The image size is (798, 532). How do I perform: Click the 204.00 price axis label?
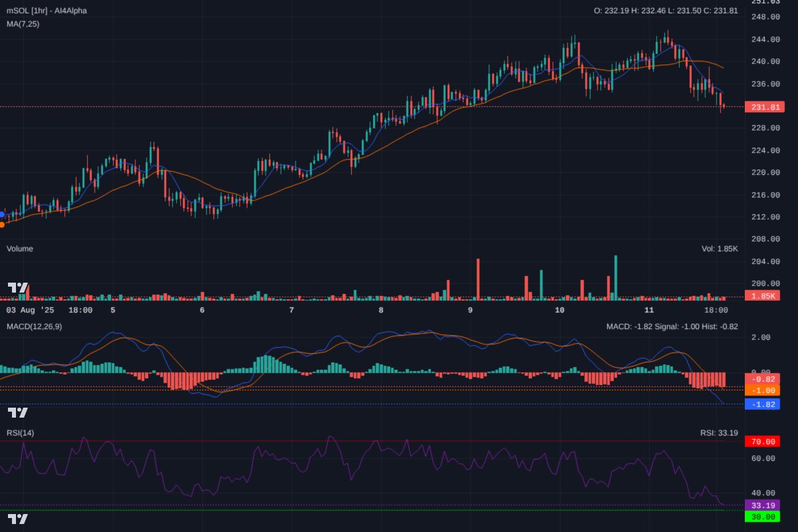pyautogui.click(x=765, y=261)
